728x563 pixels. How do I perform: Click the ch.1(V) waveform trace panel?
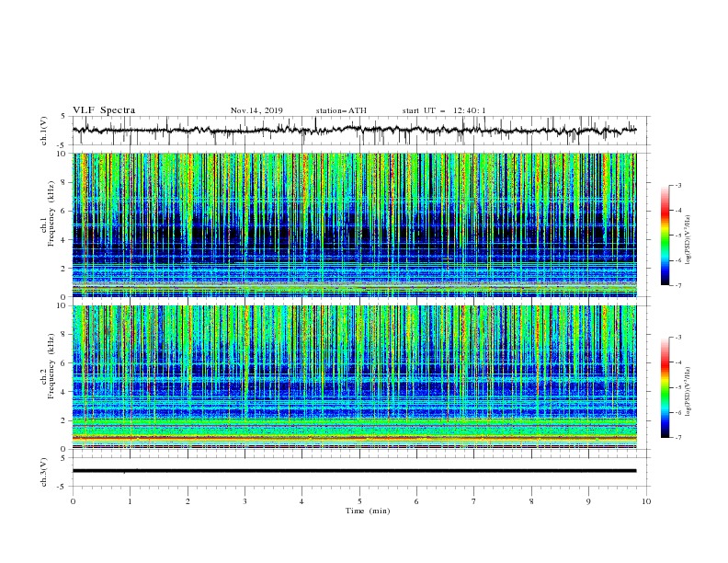point(361,131)
